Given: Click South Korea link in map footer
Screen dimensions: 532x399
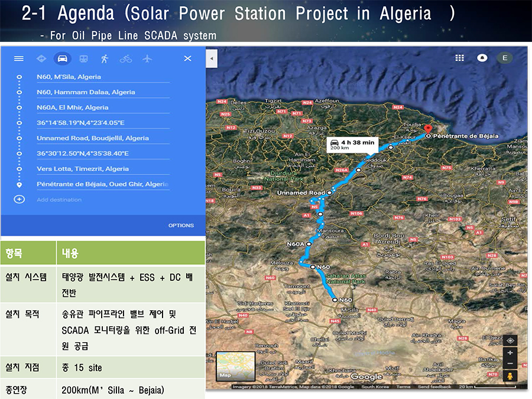Looking at the screenshot, I should point(375,387).
